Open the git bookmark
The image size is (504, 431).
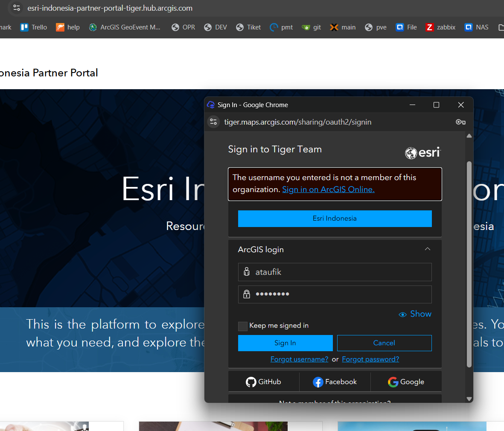pos(311,27)
